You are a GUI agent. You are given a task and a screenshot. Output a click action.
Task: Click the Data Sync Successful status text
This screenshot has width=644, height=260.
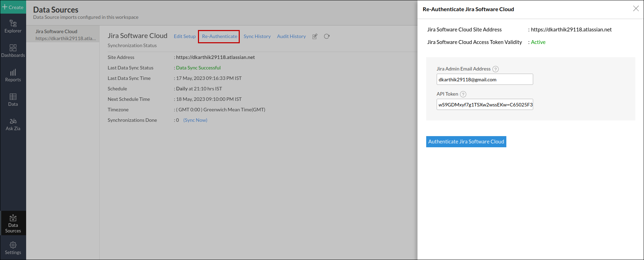coord(198,68)
